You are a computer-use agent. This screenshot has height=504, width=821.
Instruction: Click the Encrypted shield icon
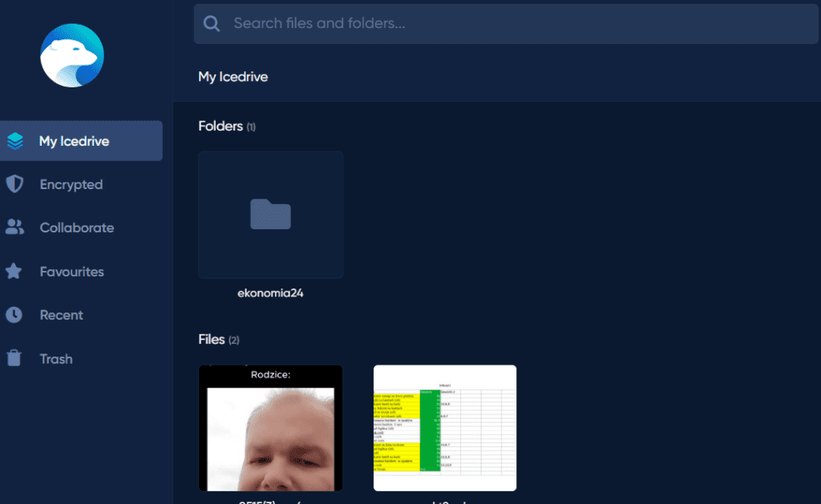[x=14, y=184]
